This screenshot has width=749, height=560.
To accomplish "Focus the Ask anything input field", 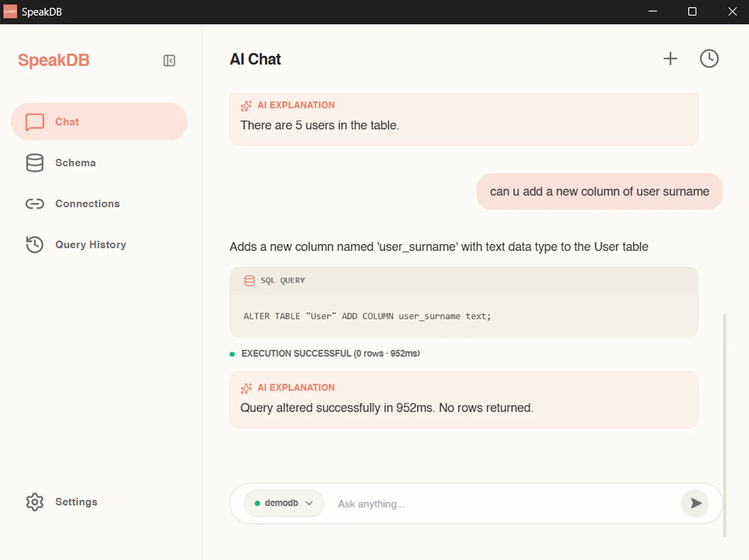I will click(x=506, y=504).
